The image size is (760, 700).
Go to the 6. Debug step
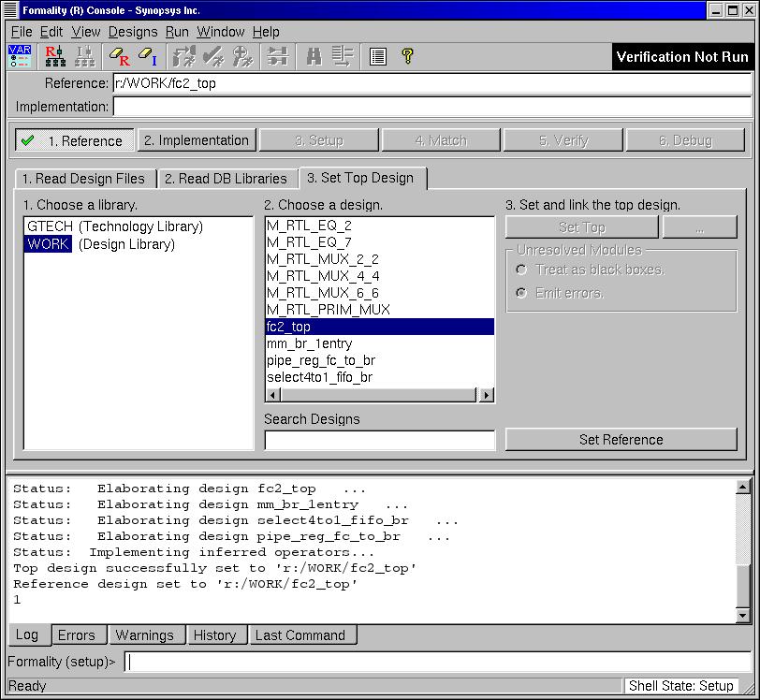click(x=685, y=140)
